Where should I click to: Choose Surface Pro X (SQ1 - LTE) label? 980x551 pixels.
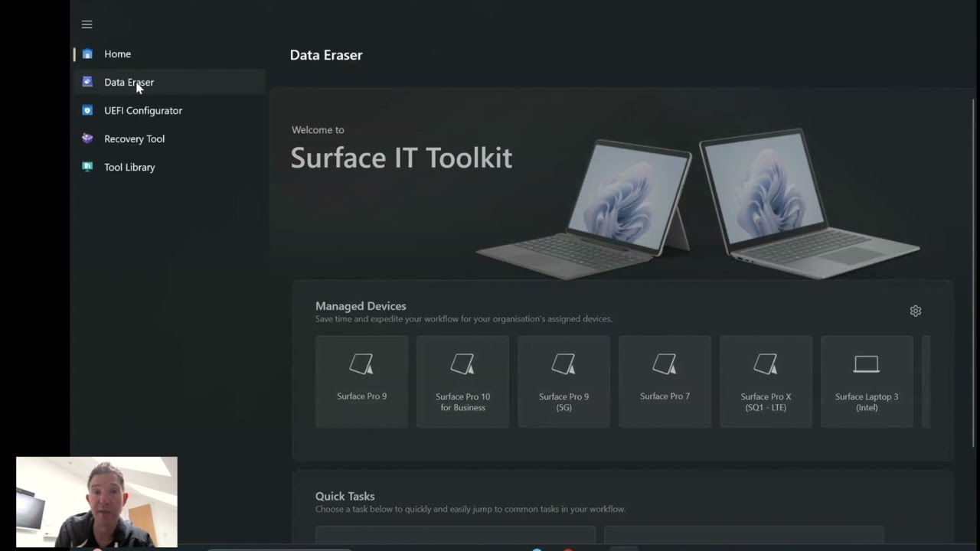point(766,402)
